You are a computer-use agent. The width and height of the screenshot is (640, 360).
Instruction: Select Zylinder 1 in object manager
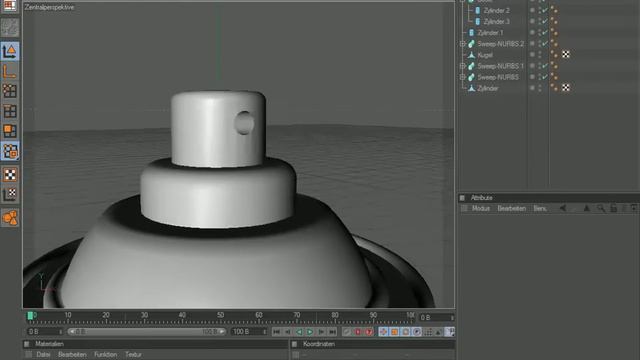pos(491,33)
